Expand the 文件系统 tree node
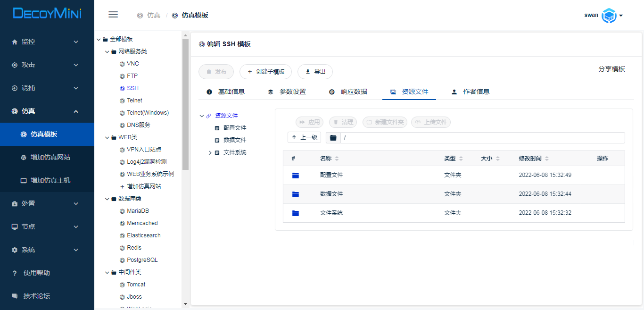The height and width of the screenshot is (310, 644). (x=210, y=152)
